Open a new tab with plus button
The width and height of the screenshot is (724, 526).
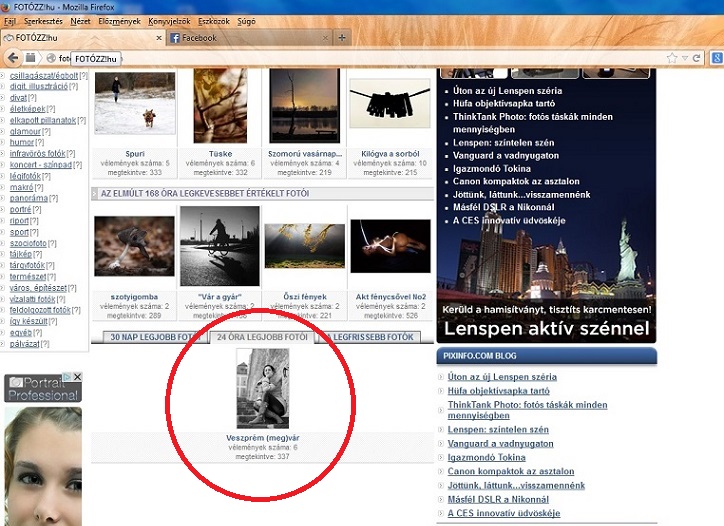point(342,38)
